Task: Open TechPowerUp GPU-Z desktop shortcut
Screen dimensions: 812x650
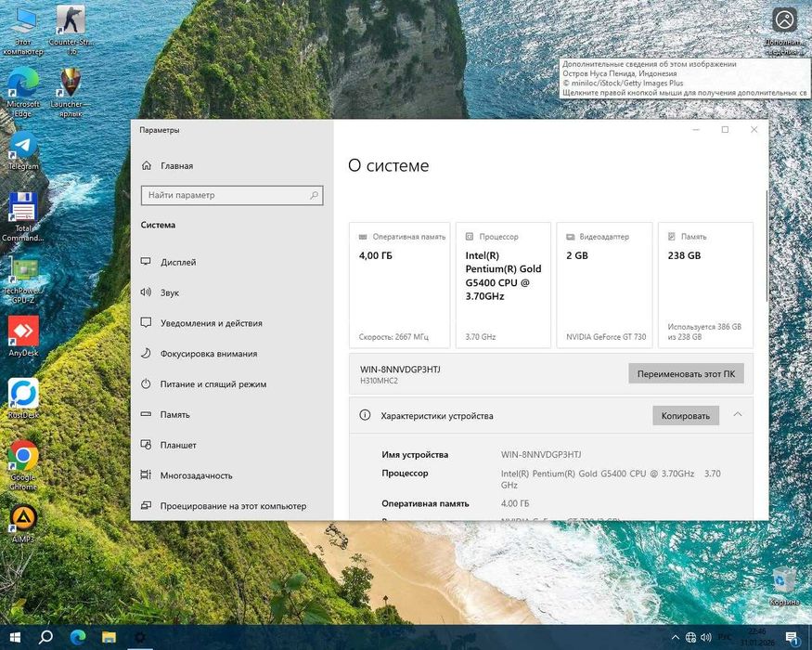Action: coord(23,281)
